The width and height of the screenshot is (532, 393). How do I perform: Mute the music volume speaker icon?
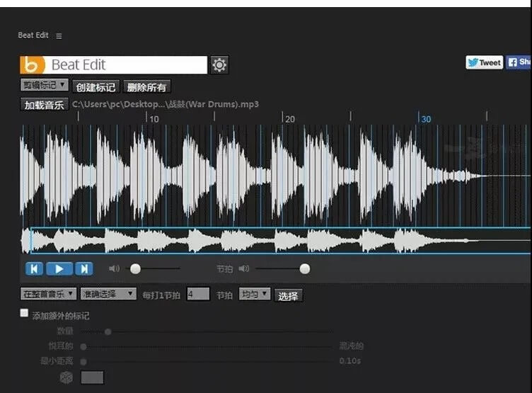tap(114, 268)
